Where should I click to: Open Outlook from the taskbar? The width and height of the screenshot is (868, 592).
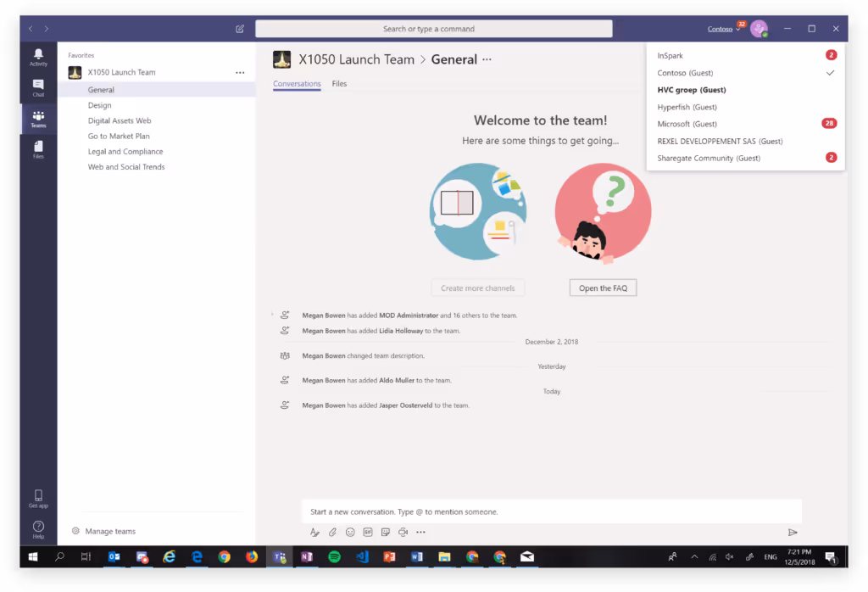(x=114, y=556)
